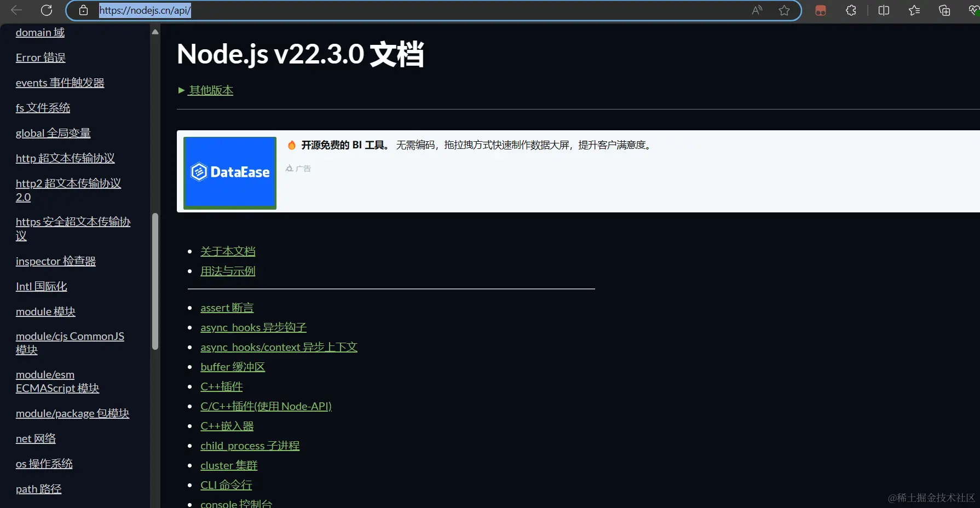The height and width of the screenshot is (508, 980).
Task: Open Read aloud icon in address bar
Action: [757, 10]
